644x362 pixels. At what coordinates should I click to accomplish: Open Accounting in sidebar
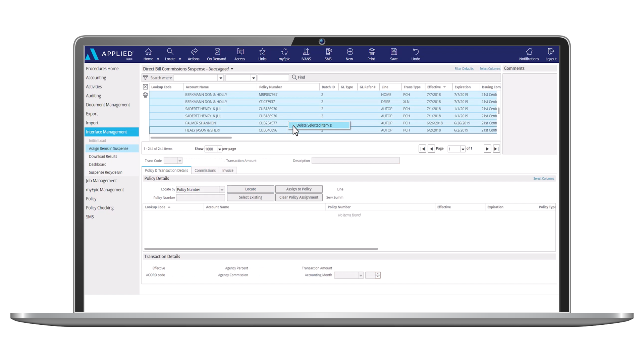click(x=96, y=78)
